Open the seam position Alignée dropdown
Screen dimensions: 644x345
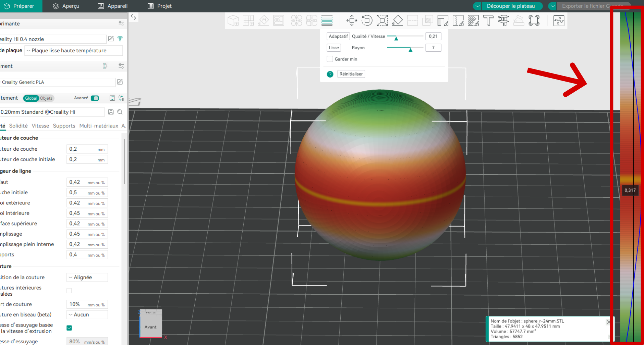87,277
